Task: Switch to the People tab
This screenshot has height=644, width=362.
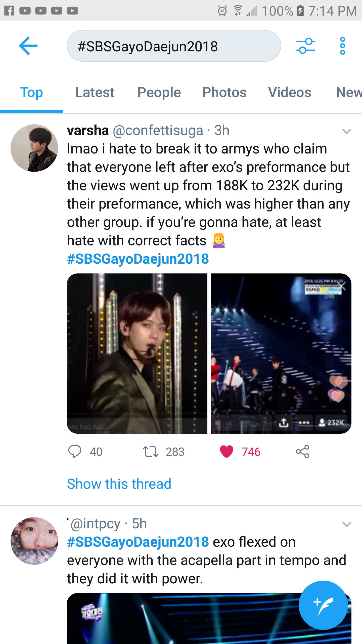Action: 159,92
